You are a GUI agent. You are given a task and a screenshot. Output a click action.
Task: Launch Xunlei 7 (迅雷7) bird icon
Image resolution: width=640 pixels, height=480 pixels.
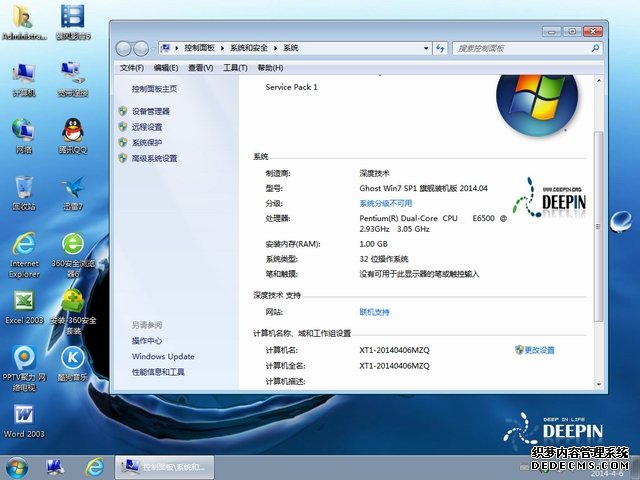[73, 193]
